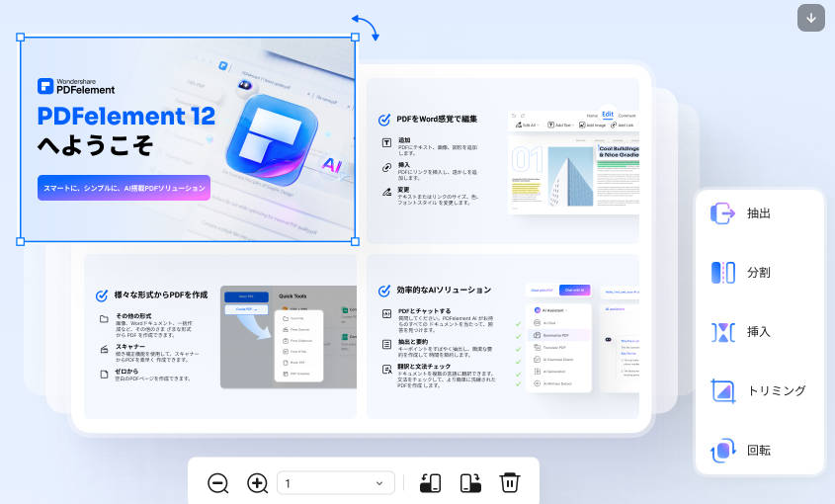Click the 挿入 link icon in list
This screenshot has width=835, height=504.
point(387,167)
